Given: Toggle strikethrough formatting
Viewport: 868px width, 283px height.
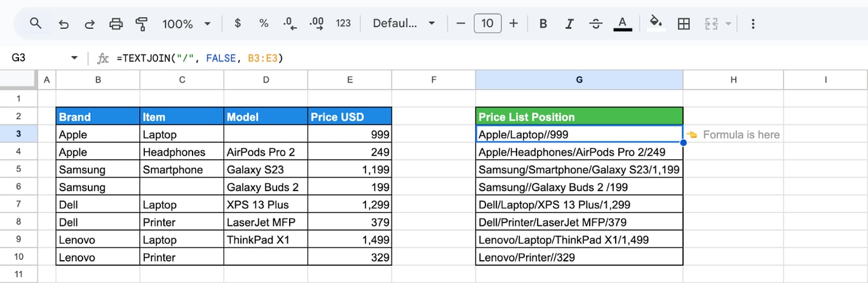Looking at the screenshot, I should coord(595,23).
